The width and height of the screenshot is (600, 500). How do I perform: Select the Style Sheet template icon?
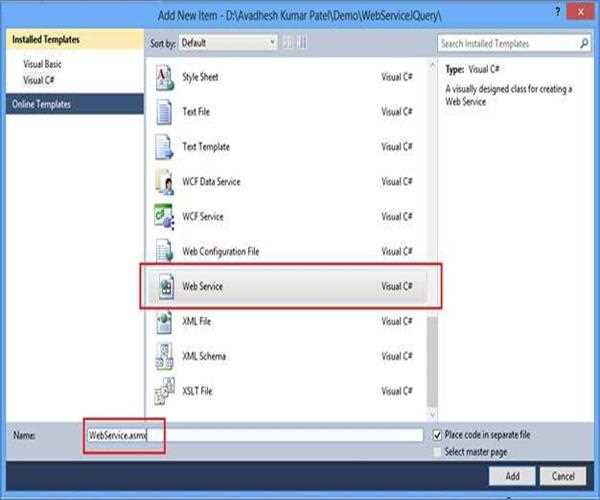(x=165, y=77)
